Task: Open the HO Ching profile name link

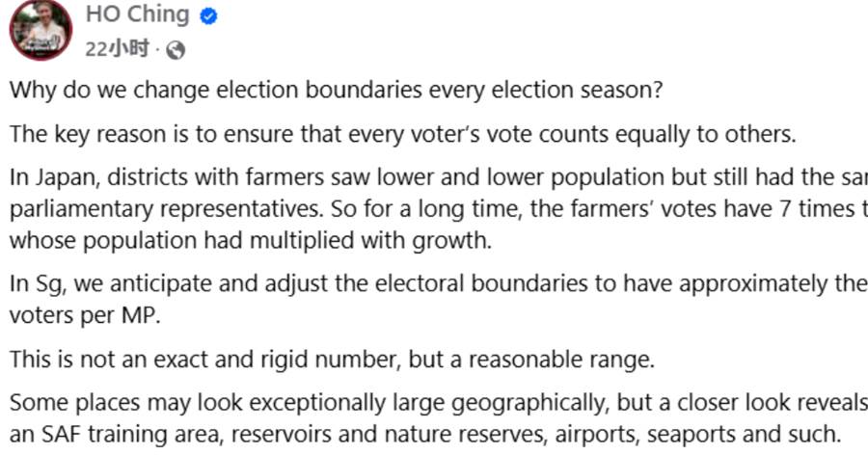Action: click(140, 15)
